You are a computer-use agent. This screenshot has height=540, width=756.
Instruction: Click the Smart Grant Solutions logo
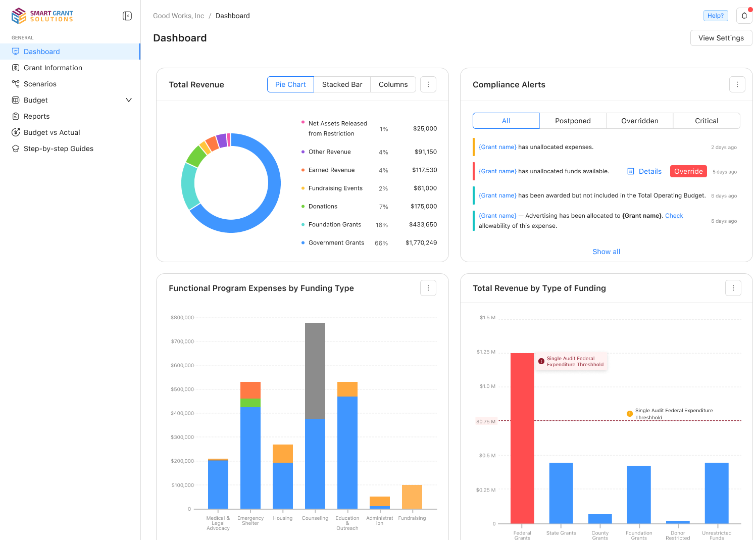(42, 16)
